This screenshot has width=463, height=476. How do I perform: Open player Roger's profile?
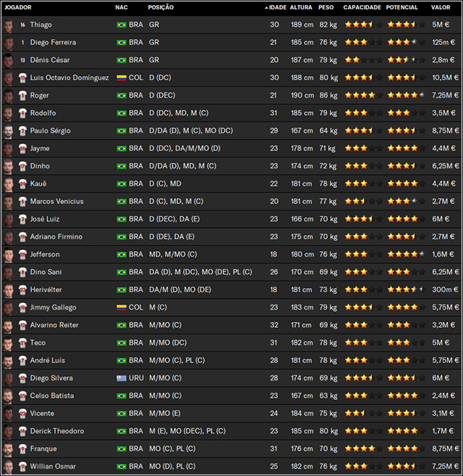(39, 95)
